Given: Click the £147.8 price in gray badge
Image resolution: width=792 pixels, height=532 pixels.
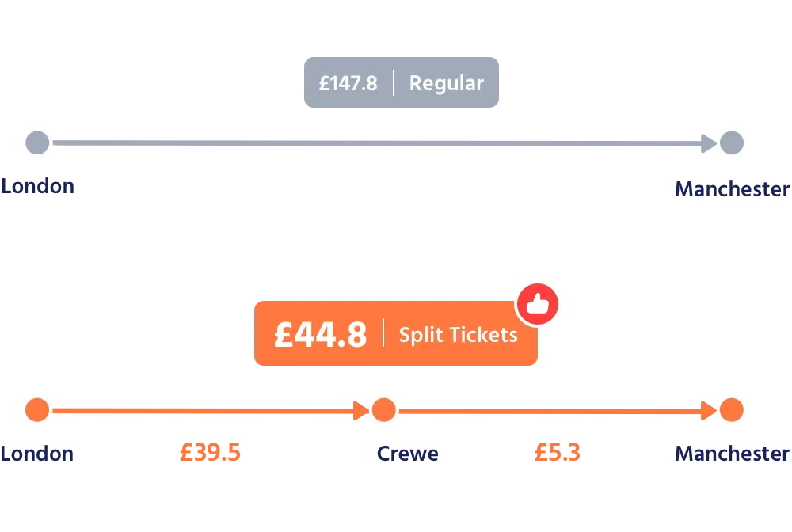Looking at the screenshot, I should [348, 83].
